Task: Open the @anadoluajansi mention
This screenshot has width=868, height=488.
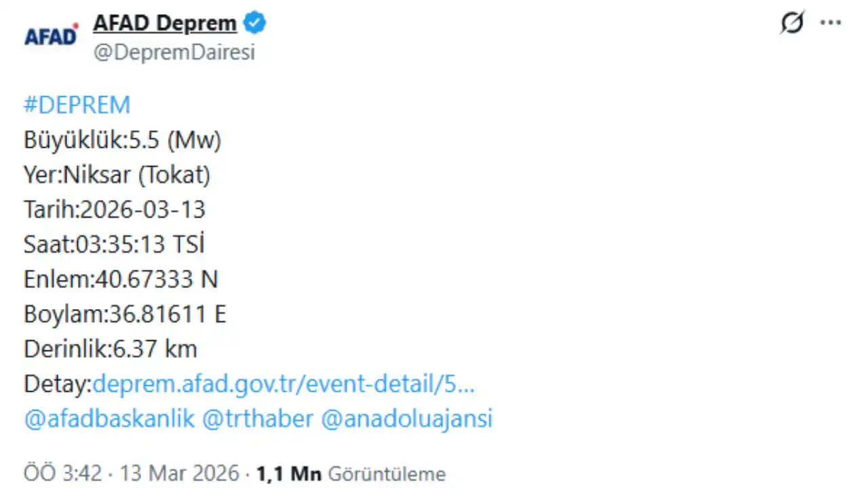Action: 406,418
